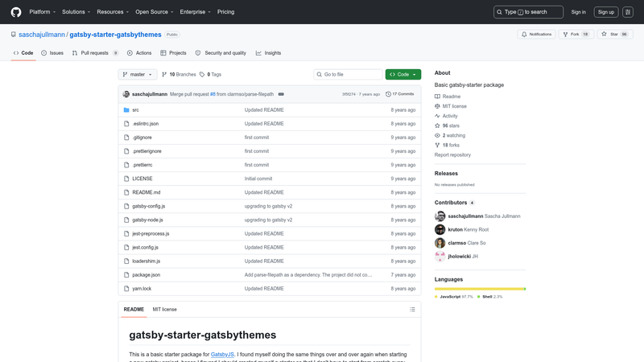The height and width of the screenshot is (362, 644).
Task: Open the Solutions dropdown menu
Action: [76, 12]
